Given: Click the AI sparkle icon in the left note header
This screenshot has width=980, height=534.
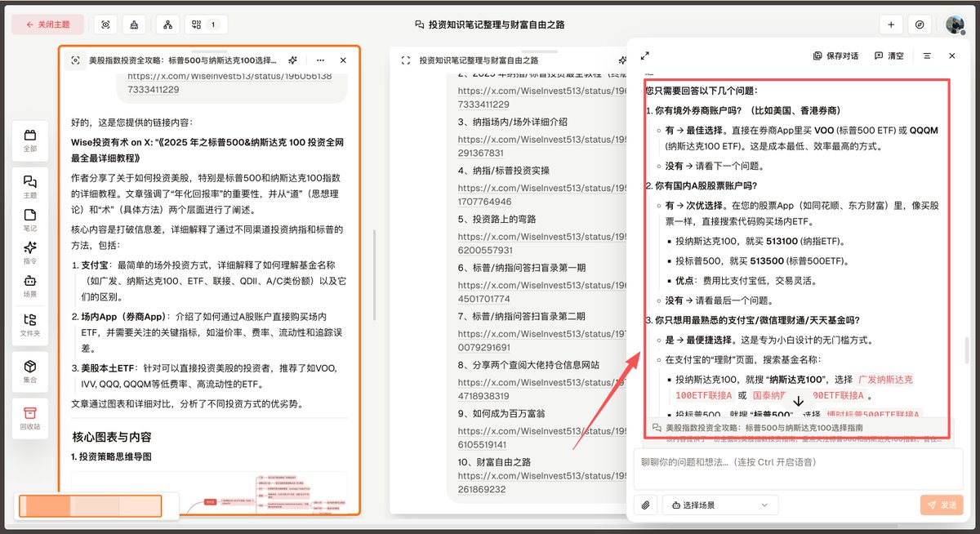Looking at the screenshot, I should click(292, 60).
